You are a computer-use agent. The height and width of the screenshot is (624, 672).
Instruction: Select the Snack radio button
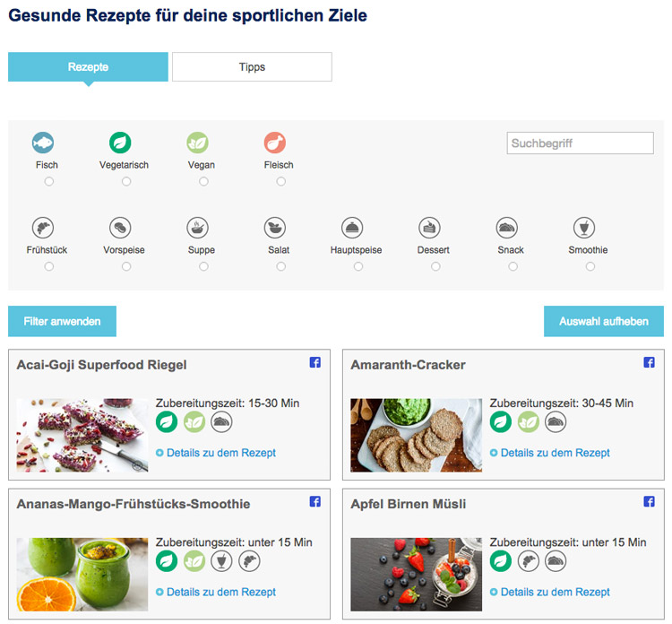(513, 267)
